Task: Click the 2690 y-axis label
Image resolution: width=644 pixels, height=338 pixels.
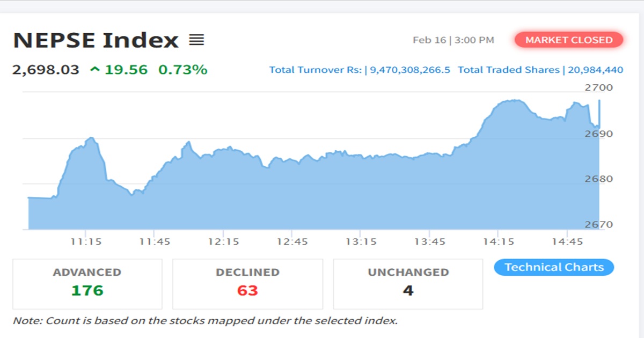Action: coord(599,133)
